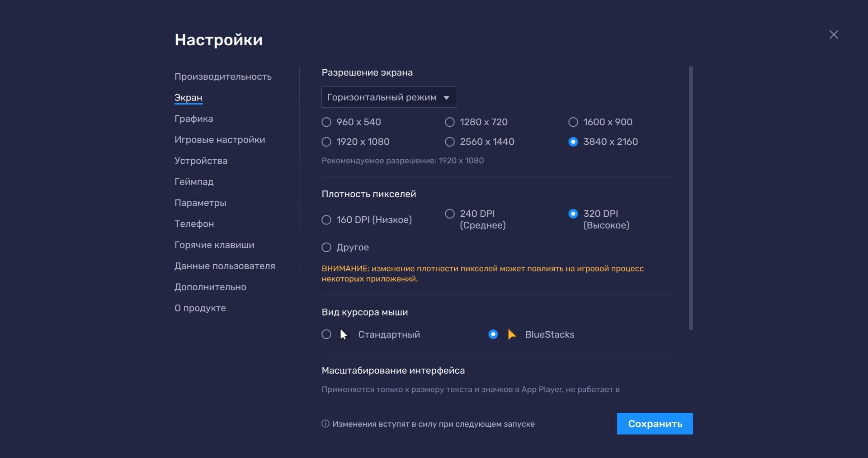
Task: Open the Горизонтальный режим dropdown
Action: 389,97
